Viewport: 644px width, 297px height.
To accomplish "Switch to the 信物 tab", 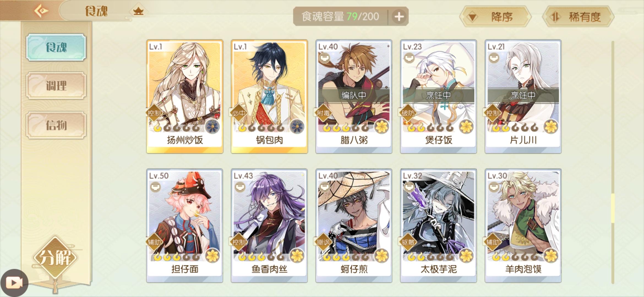I will (56, 125).
